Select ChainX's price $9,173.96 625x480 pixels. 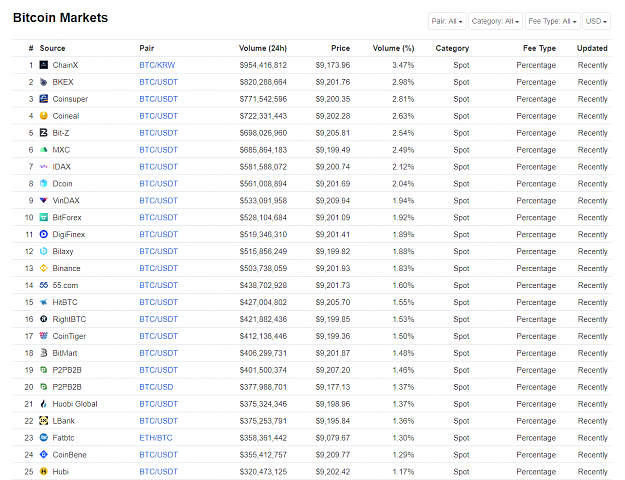(x=333, y=65)
